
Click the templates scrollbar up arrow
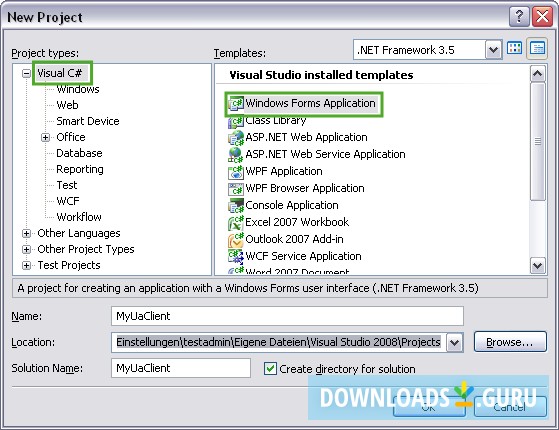(538, 74)
